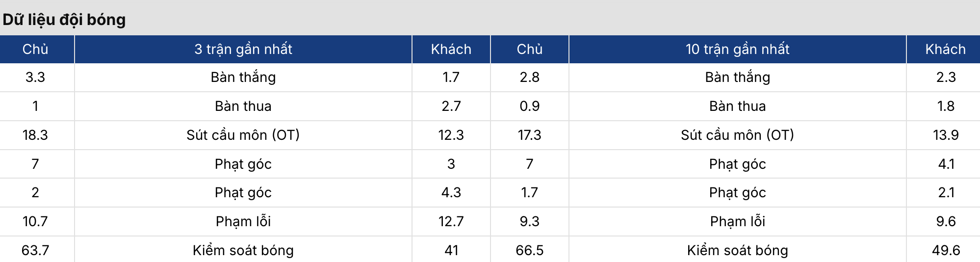Click the "Dữ liệu đội bóng" section heading
This screenshot has width=980, height=262.
click(x=64, y=20)
